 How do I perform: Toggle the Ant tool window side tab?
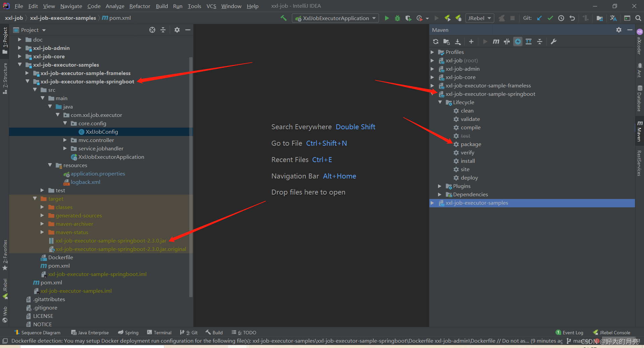click(x=640, y=70)
